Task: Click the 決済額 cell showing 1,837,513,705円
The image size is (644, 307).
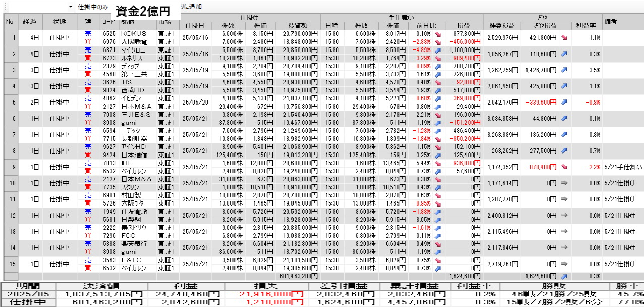Action: [x=102, y=294]
